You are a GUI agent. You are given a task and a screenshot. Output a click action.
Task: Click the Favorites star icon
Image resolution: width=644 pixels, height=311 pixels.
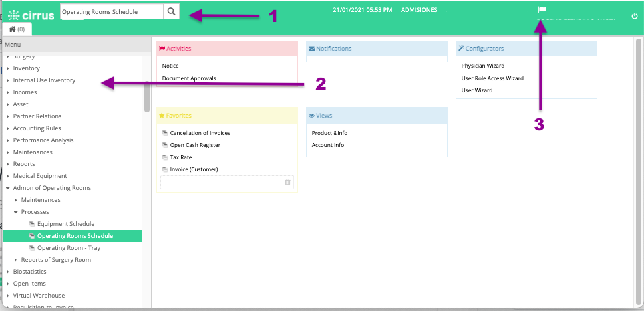pyautogui.click(x=162, y=116)
